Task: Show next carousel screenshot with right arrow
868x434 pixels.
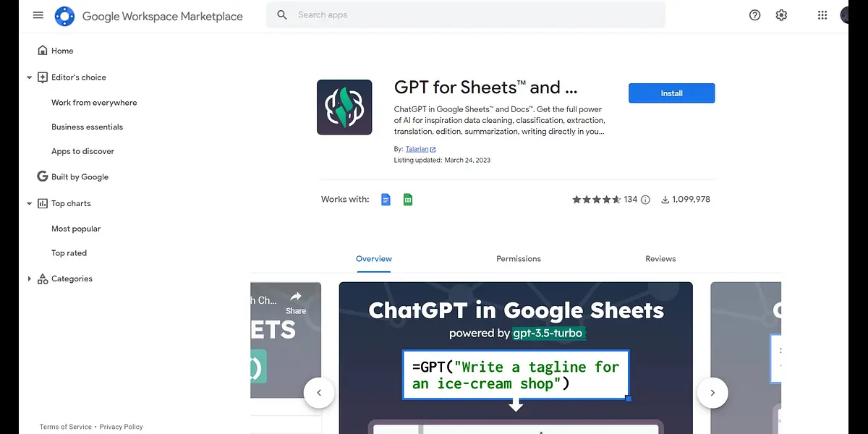Action: click(x=712, y=393)
